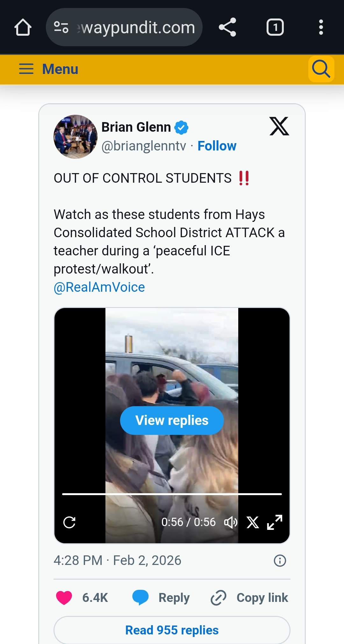Open the browser three-dot overflow menu
This screenshot has width=344, height=644.
[321, 27]
